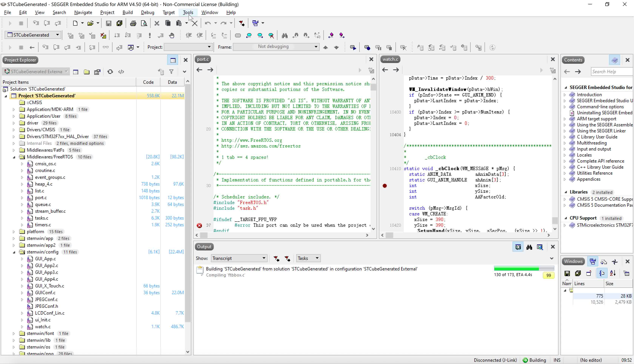Click the error icon at line 37
The width and height of the screenshot is (634, 364).
[x=199, y=225]
